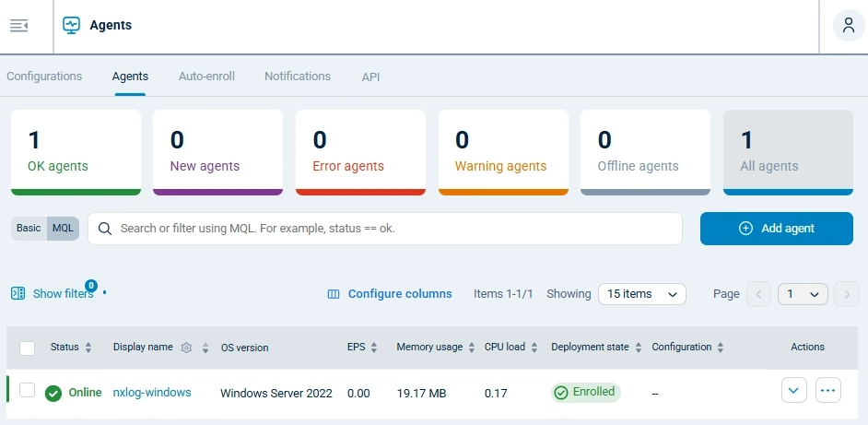Click the MQL search input field
This screenshot has height=425, width=868.
(385, 229)
